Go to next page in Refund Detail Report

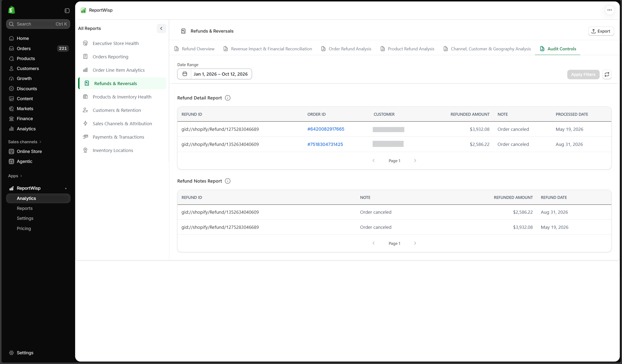pyautogui.click(x=415, y=161)
